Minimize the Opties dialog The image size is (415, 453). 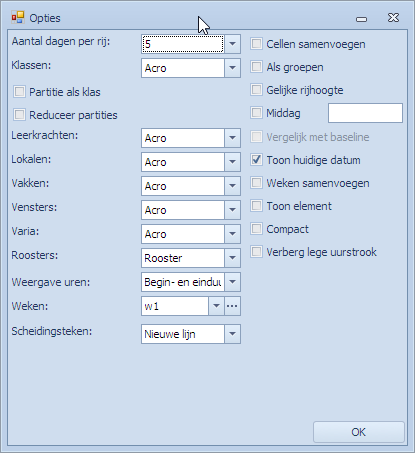point(361,19)
